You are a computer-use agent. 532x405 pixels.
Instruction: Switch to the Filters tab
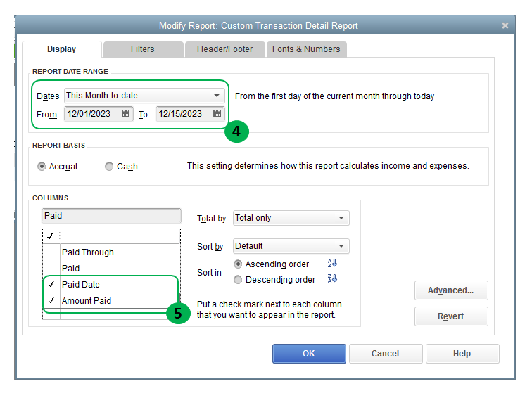click(143, 49)
